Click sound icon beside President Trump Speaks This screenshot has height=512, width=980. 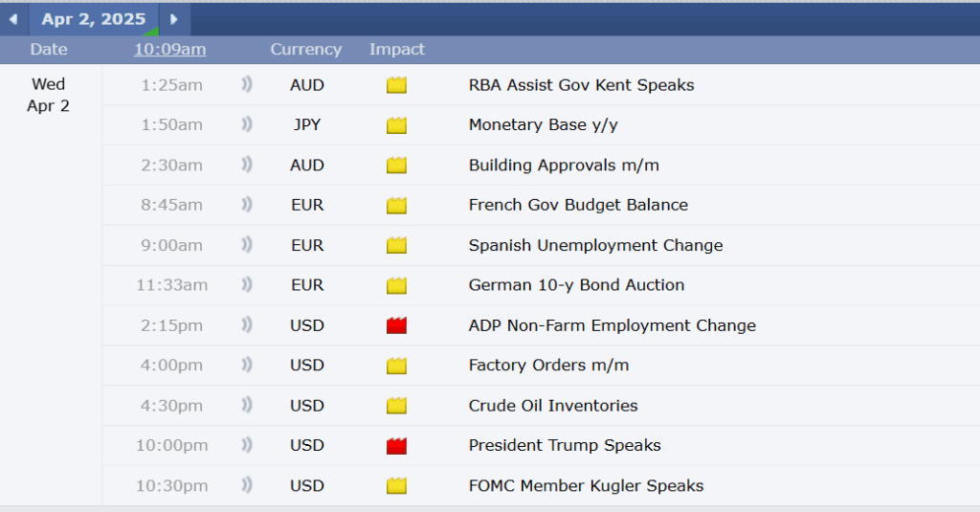point(246,445)
